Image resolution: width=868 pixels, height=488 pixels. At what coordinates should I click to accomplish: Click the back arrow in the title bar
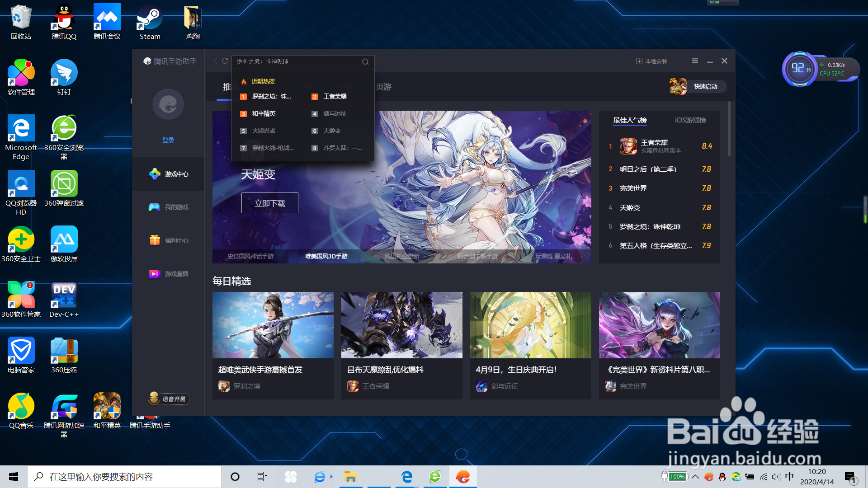point(215,61)
